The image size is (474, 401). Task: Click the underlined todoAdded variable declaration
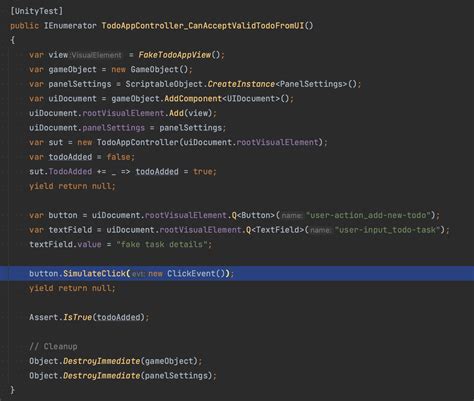(70, 157)
